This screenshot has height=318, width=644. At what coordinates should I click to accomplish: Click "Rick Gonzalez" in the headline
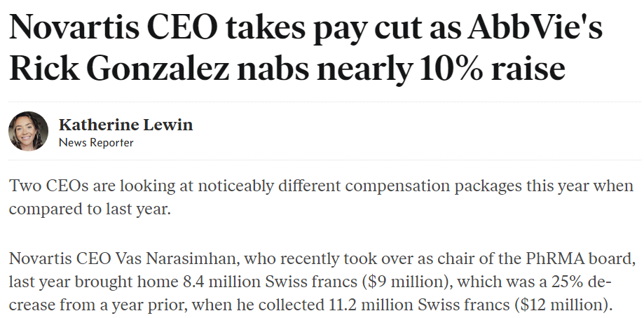118,68
